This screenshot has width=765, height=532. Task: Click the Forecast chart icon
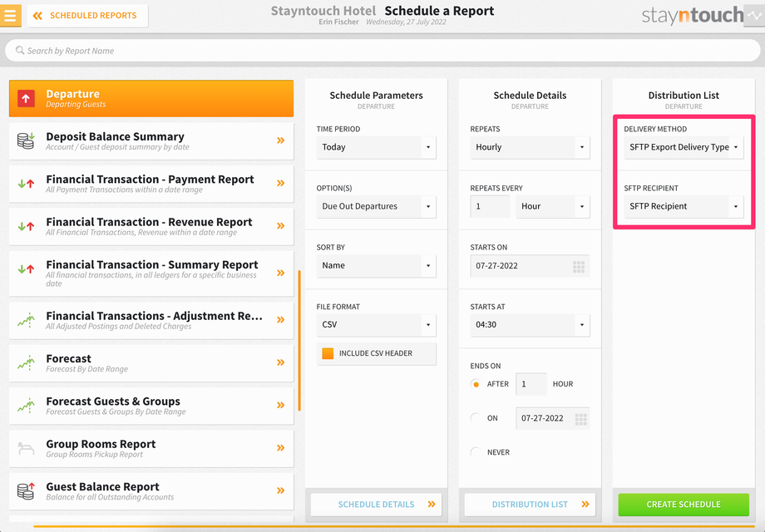[27, 362]
